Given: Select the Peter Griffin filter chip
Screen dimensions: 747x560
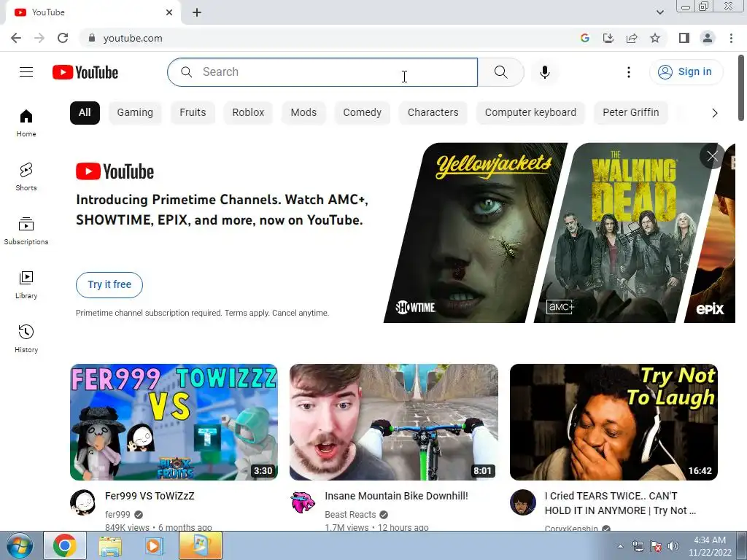Looking at the screenshot, I should coord(631,113).
